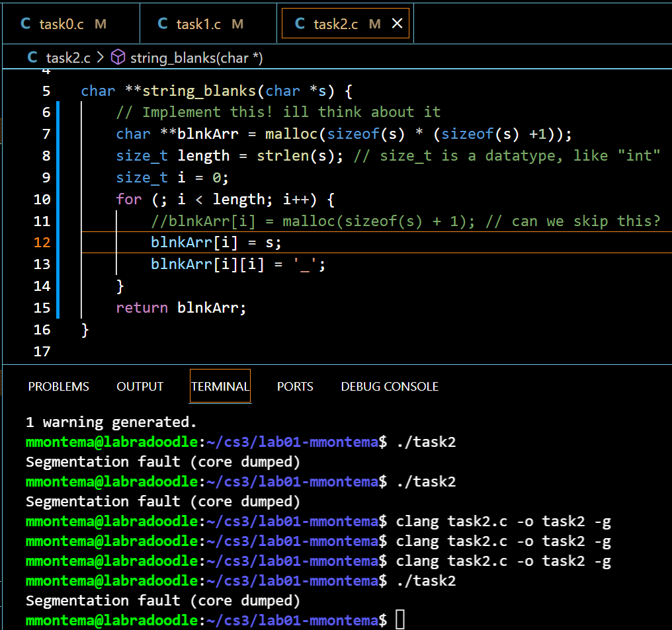Click the breadcrumb chevron separator after task2.c
Image resolution: width=672 pixels, height=630 pixels.
[101, 58]
